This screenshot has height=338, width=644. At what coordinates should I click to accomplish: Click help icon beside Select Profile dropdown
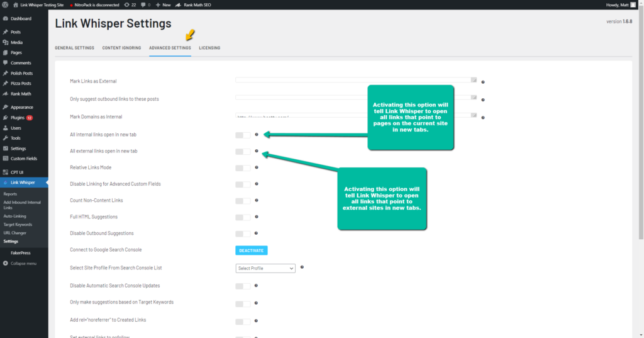(x=302, y=268)
